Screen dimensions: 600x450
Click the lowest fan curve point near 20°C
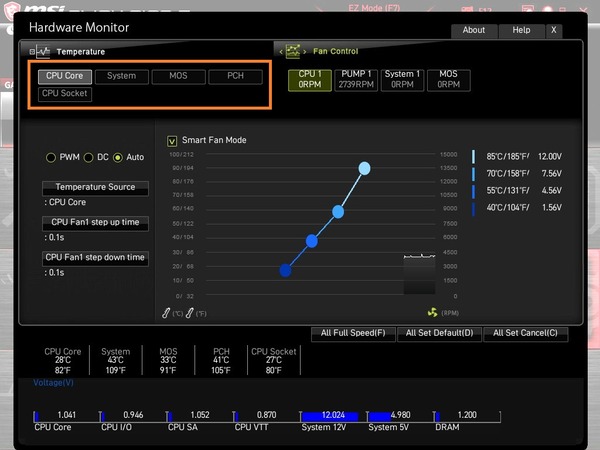pyautogui.click(x=285, y=271)
